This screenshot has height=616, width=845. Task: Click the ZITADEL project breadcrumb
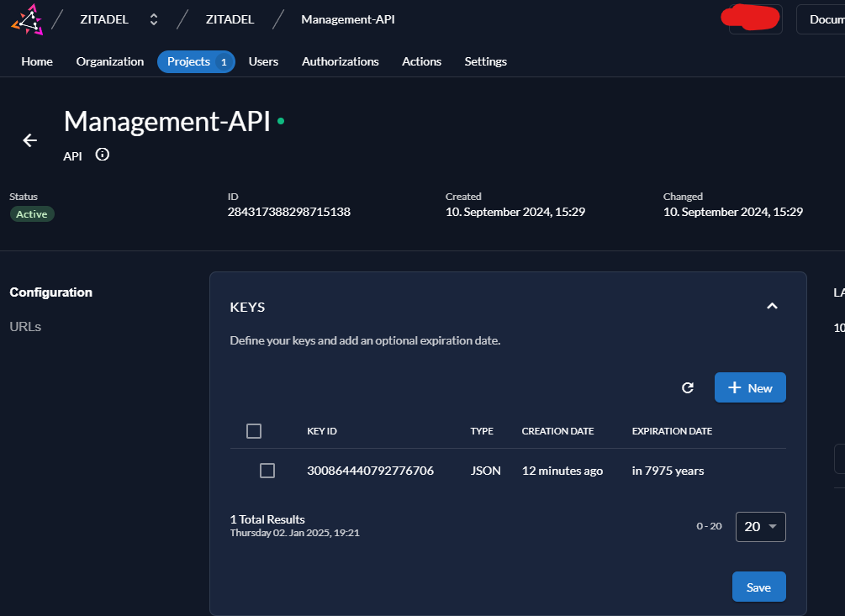click(x=230, y=19)
